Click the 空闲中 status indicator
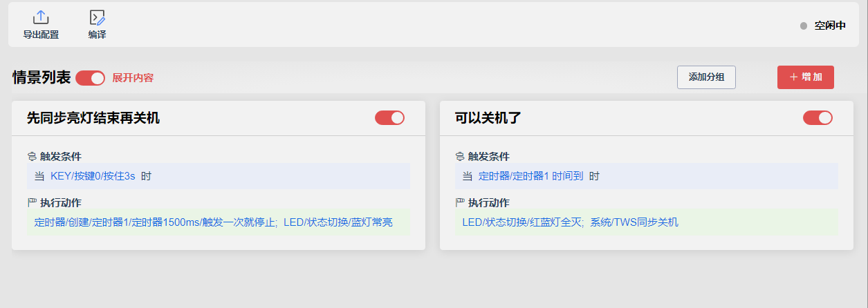Screen dimensions: 868x308 [822, 26]
